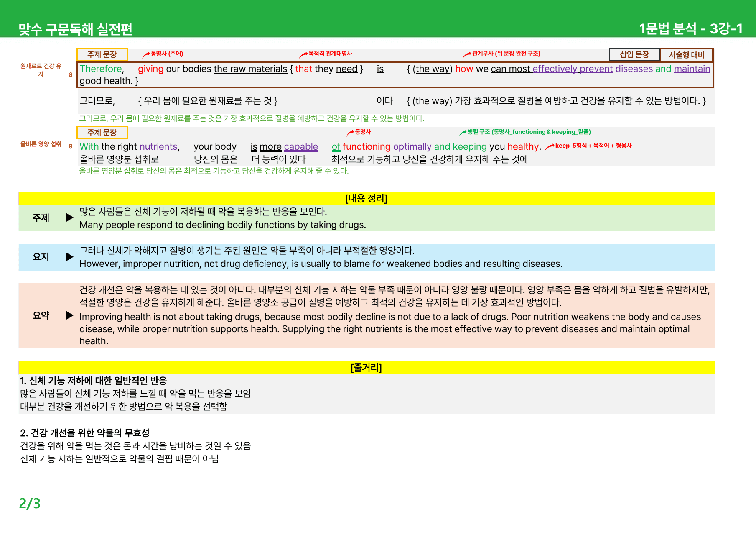Click the annotation '목적격 관계대명사'

[x=330, y=54]
